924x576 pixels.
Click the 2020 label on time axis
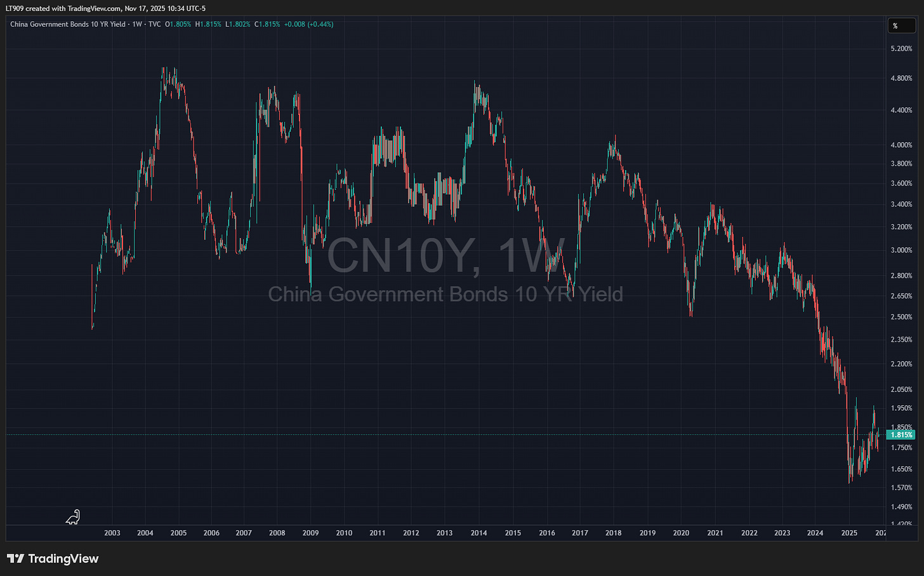coord(681,533)
